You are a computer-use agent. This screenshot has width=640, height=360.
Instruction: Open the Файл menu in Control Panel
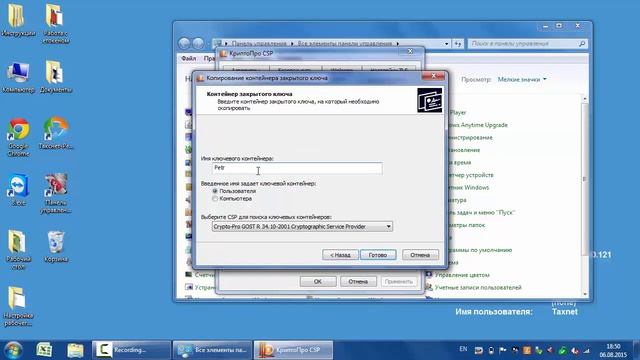coord(189,59)
